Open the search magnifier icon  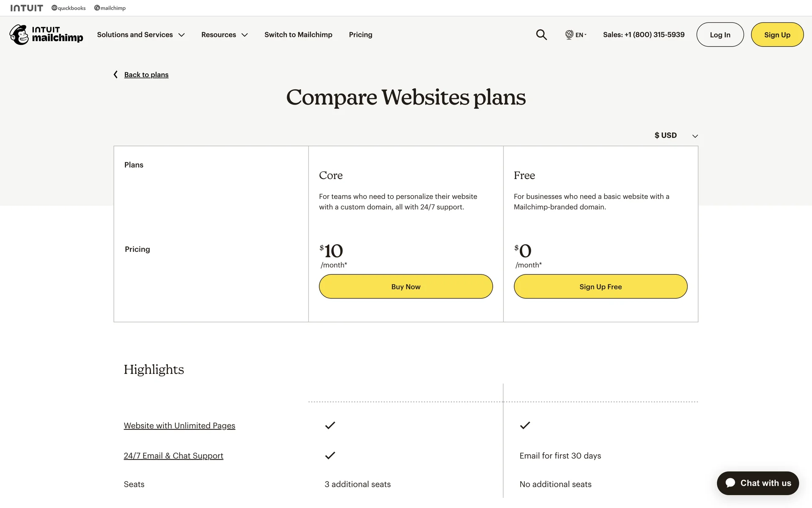coord(541,35)
